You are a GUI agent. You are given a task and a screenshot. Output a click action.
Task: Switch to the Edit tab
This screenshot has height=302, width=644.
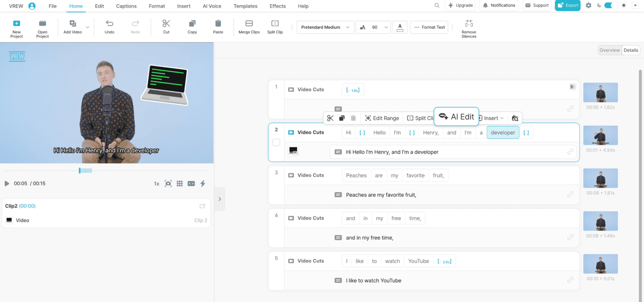[100, 6]
